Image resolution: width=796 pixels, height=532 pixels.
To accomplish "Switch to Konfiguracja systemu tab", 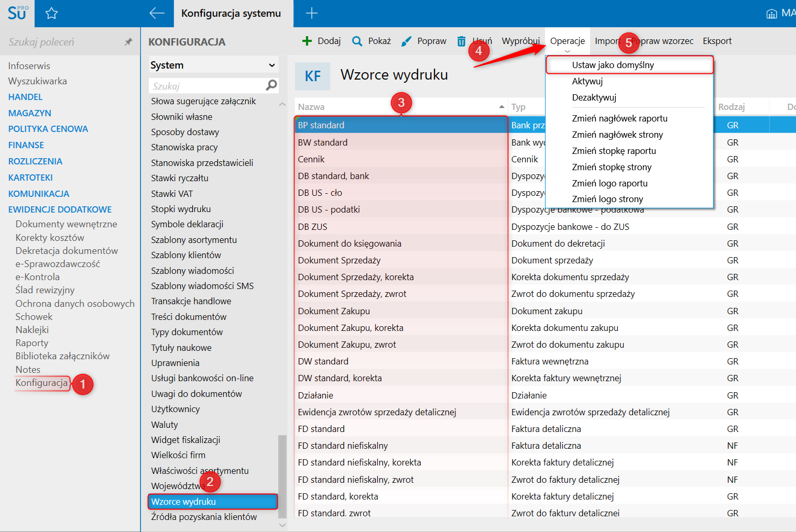I will (231, 14).
